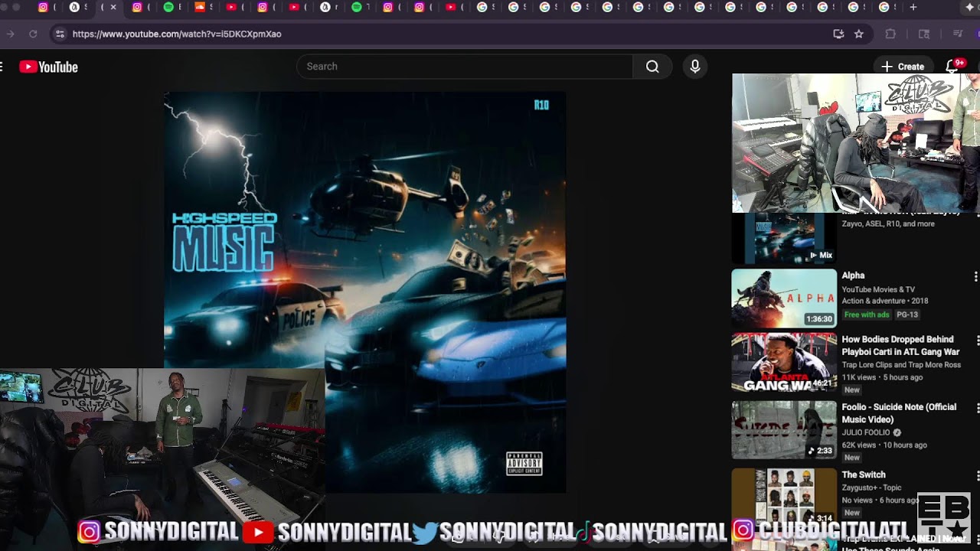Open the notifications bell

952,67
